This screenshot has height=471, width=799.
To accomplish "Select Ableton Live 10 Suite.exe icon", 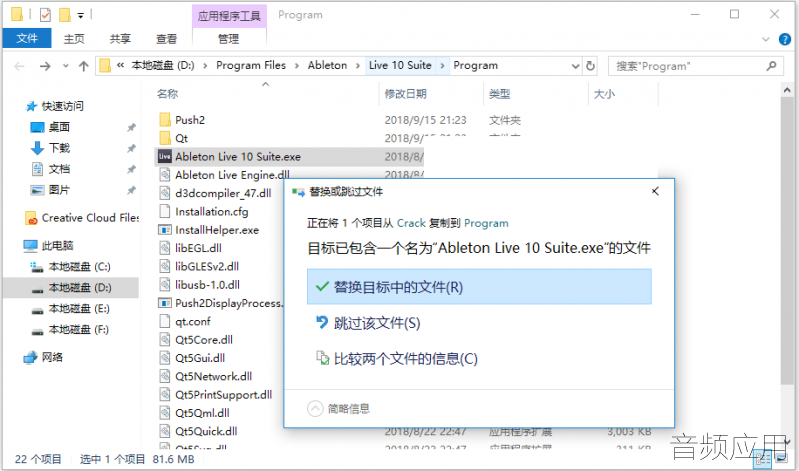I will click(x=165, y=156).
